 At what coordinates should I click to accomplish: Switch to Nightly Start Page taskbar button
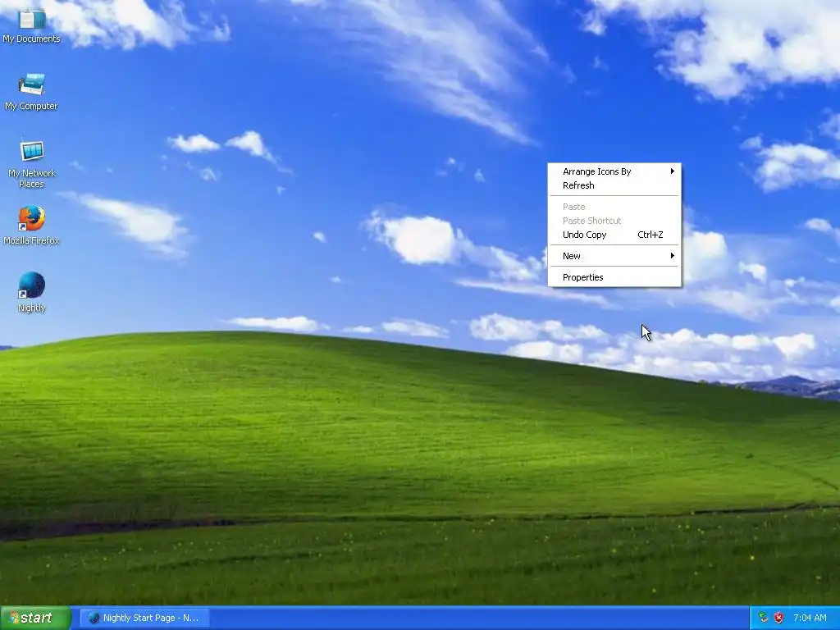click(145, 618)
